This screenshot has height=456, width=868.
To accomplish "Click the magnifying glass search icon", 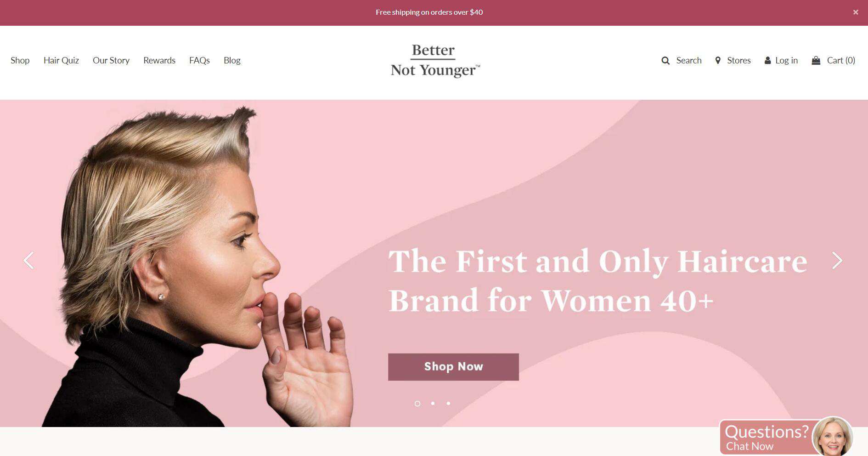I will (x=665, y=61).
